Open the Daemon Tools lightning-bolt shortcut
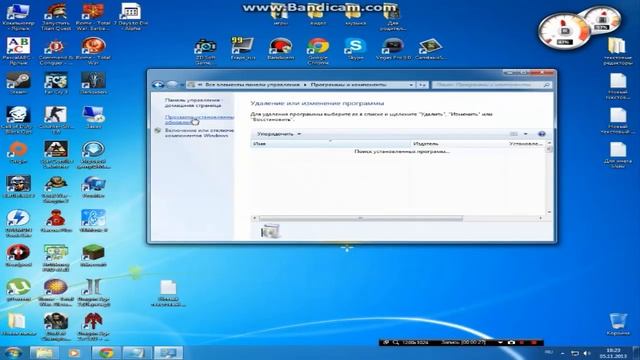This screenshot has height=360, width=640. point(18,223)
